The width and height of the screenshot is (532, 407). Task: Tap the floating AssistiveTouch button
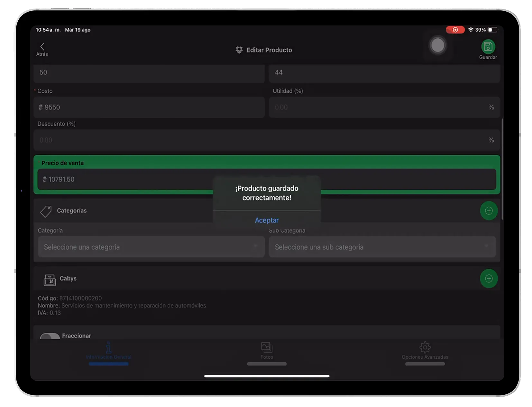[437, 45]
